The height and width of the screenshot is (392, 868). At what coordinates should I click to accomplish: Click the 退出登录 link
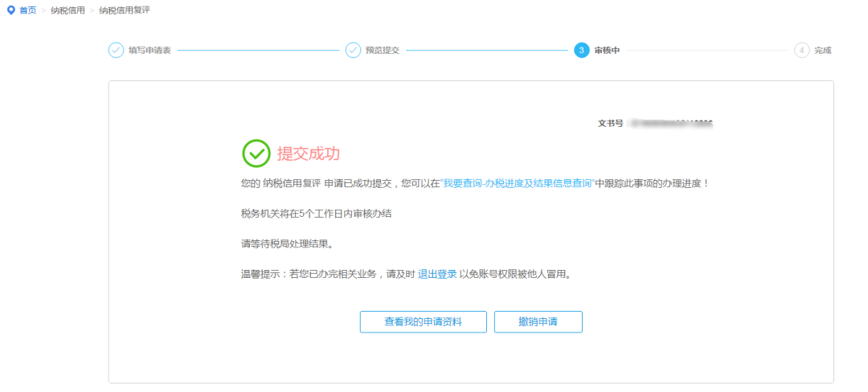coord(437,274)
